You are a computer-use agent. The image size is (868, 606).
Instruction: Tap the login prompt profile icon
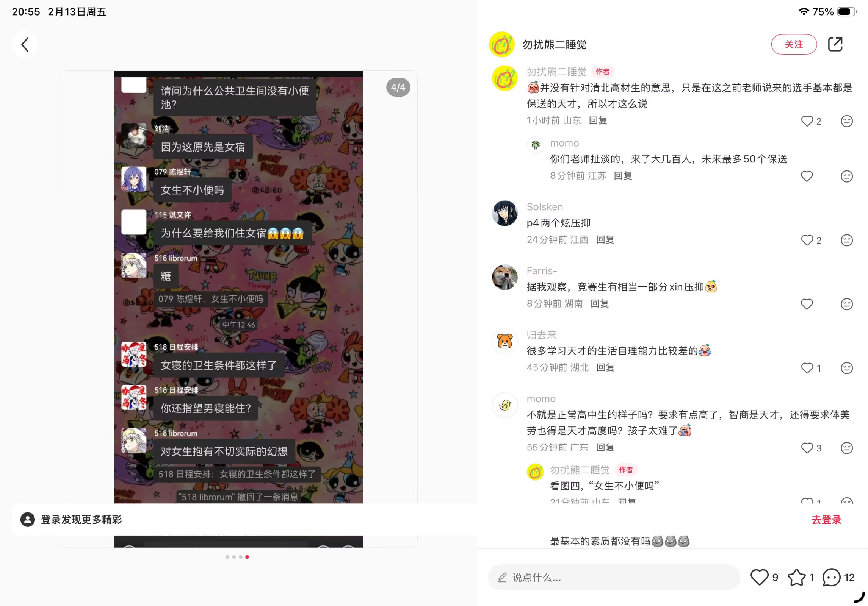[28, 520]
